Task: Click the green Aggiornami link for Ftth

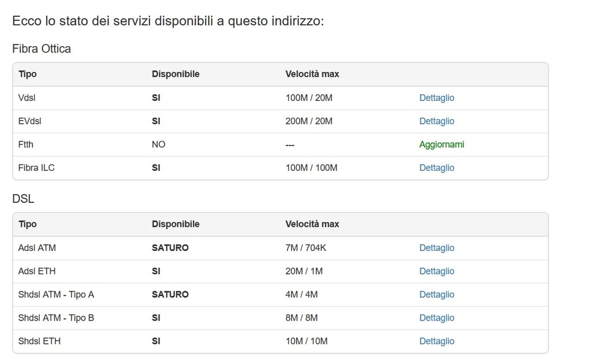Action: [x=442, y=144]
